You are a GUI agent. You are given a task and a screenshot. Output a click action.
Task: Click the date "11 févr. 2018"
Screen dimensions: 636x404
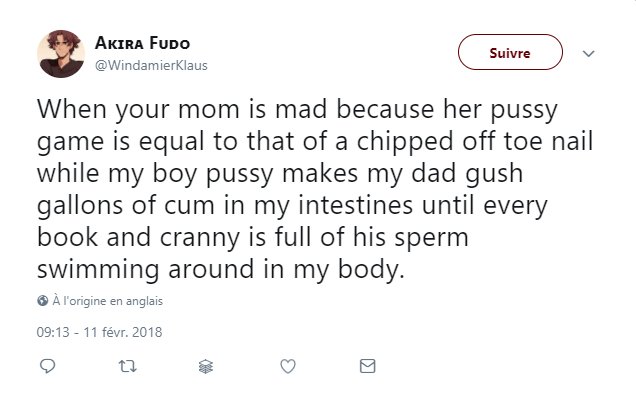tap(122, 331)
